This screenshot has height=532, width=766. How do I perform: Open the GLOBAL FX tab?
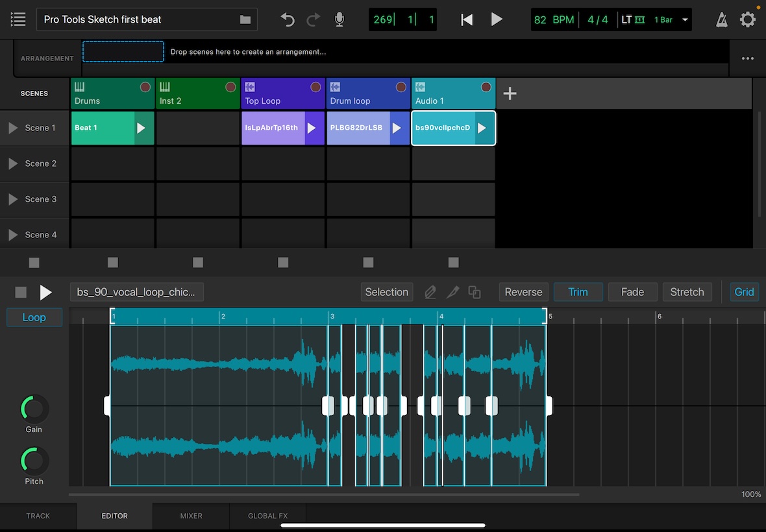click(x=267, y=516)
